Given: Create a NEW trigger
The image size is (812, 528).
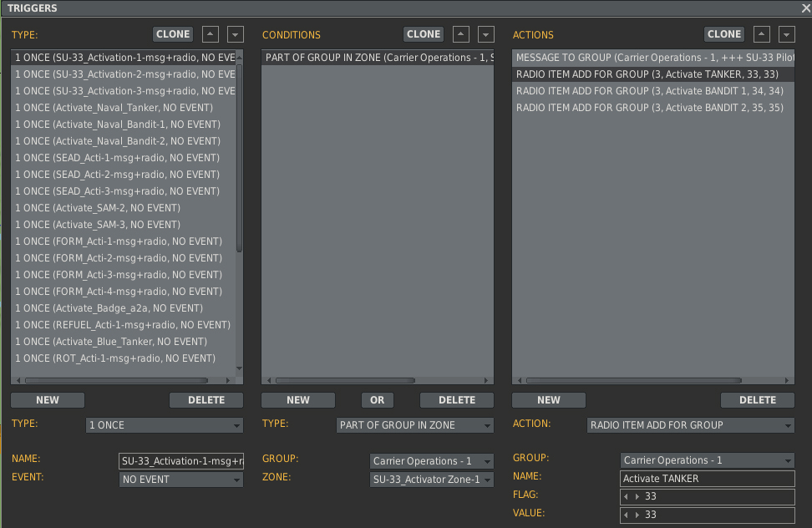Looking at the screenshot, I should [x=48, y=400].
